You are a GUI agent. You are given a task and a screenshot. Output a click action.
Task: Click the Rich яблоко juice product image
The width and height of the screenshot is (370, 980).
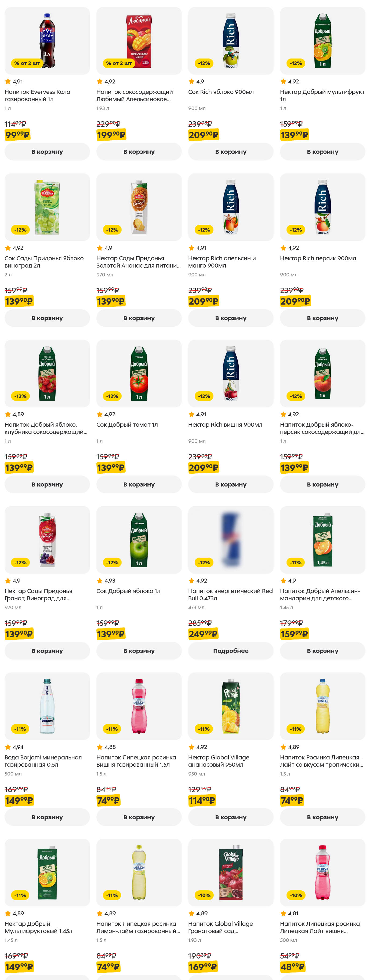231,41
